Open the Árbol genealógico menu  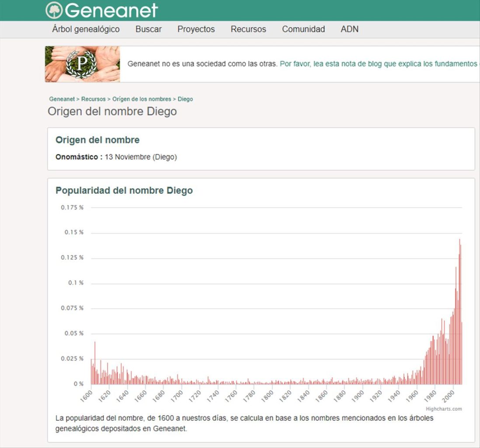pos(86,29)
